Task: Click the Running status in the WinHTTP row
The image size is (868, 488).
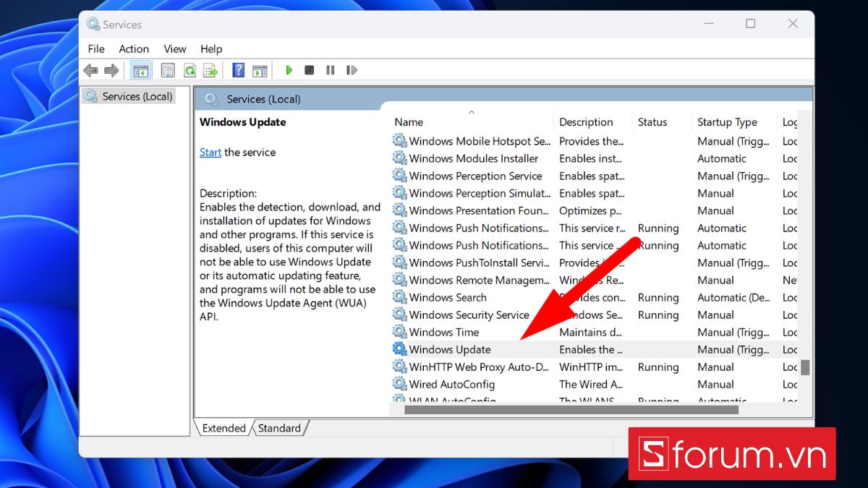Action: tap(658, 367)
